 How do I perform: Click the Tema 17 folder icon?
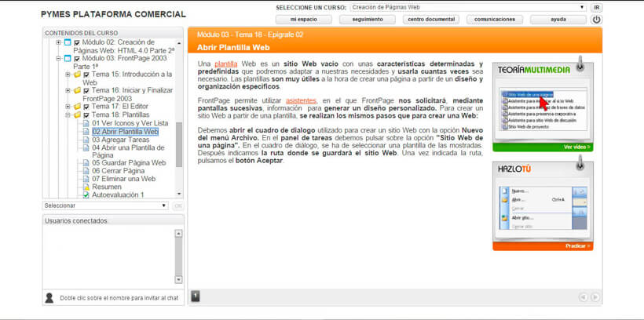click(77, 107)
